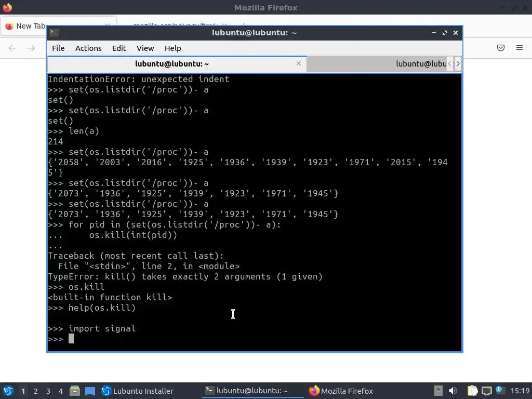Screen dimensions: 532x399
Task: Click the IndentationError line
Action: 138,79
